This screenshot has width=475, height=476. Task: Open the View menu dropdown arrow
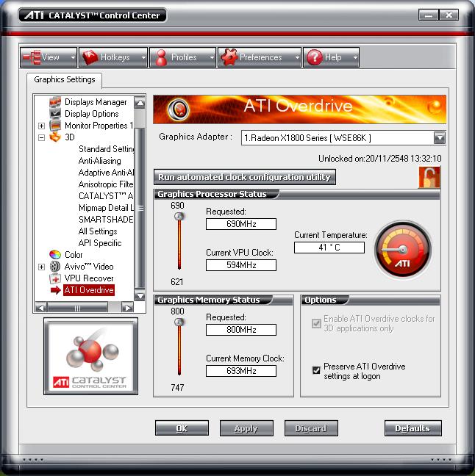point(73,57)
